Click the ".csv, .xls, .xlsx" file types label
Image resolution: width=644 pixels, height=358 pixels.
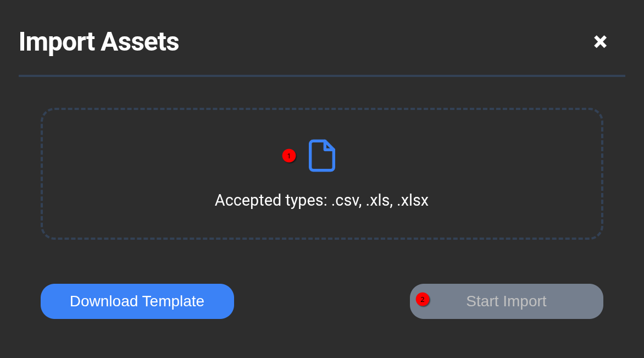click(379, 200)
